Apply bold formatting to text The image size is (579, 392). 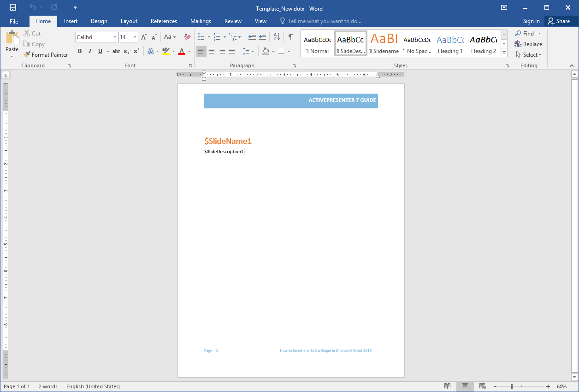tap(80, 51)
